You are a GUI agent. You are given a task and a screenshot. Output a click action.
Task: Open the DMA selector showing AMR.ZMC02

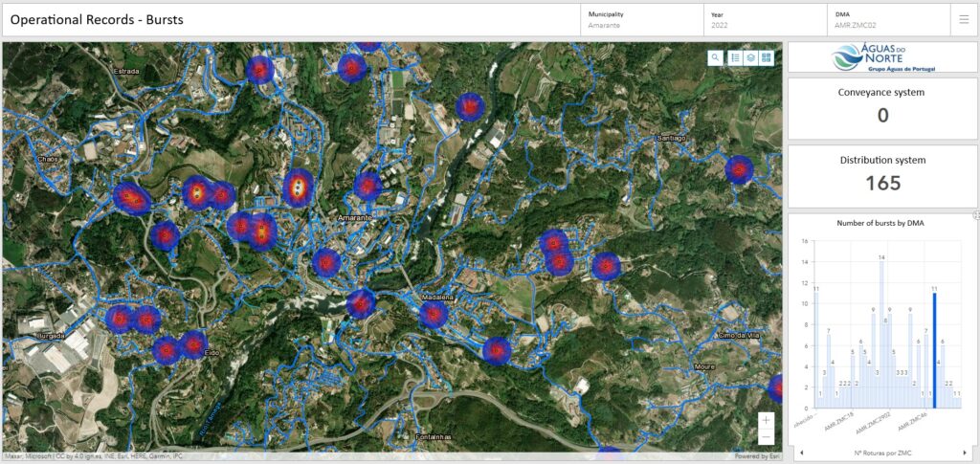point(887,20)
